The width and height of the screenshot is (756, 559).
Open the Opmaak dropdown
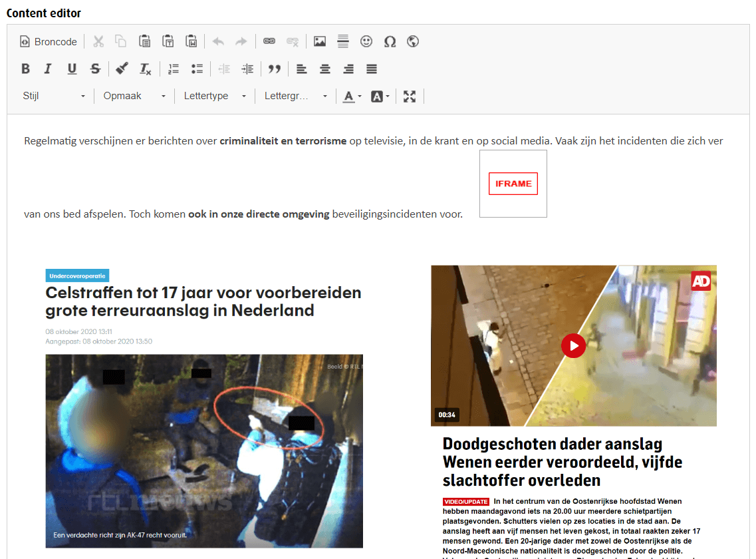134,96
